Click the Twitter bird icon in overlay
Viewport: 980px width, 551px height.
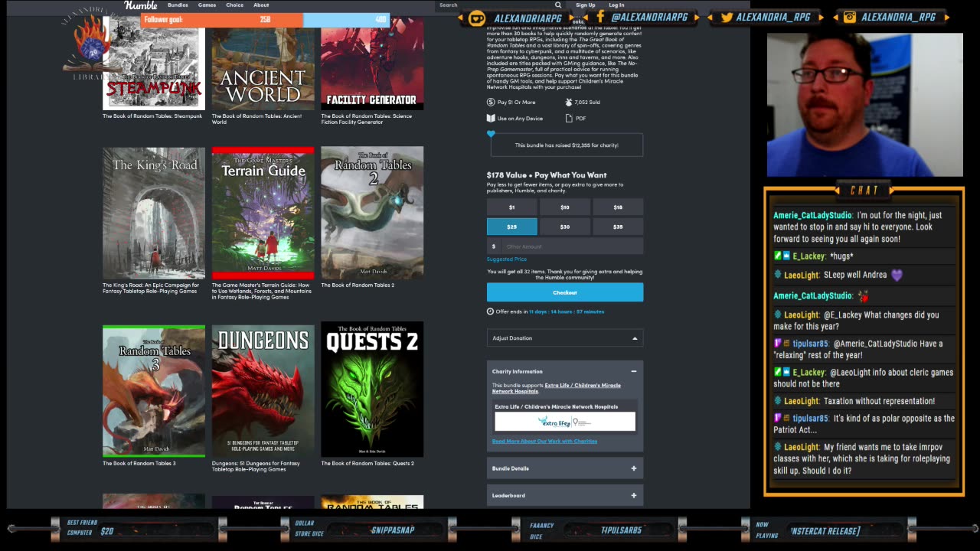[x=727, y=17]
